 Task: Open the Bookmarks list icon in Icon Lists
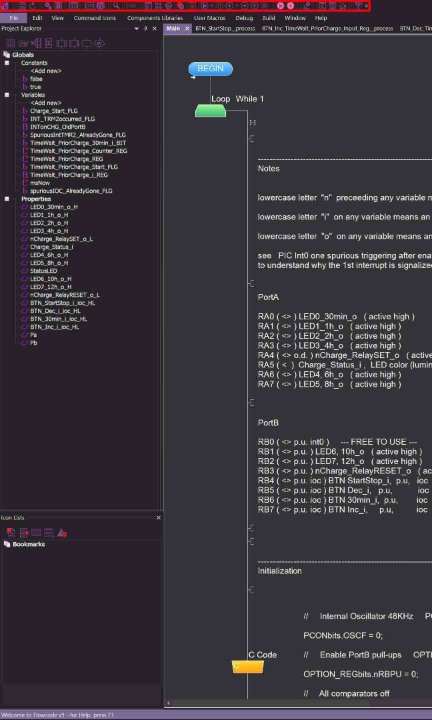[11, 533]
